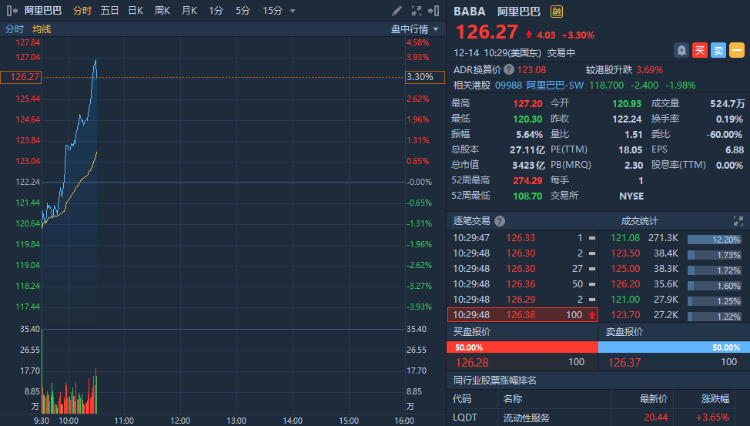This screenshot has width=750, height=426.
Task: Click the red 买 buy icon
Action: (700, 49)
